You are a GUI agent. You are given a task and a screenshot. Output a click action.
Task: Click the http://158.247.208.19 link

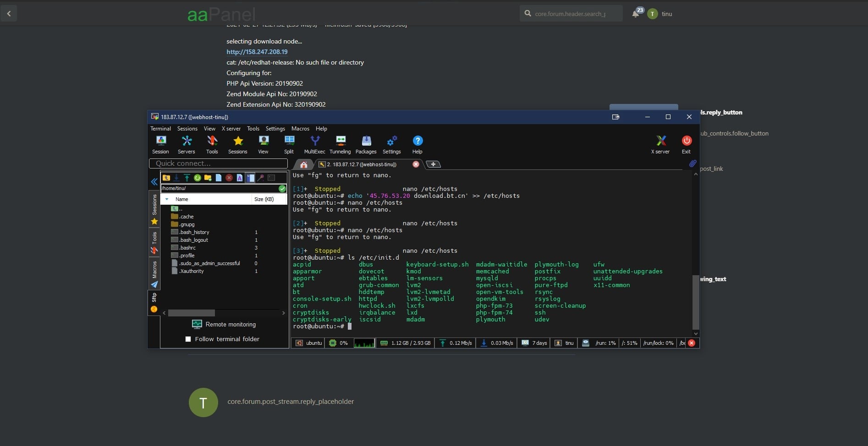pyautogui.click(x=257, y=52)
